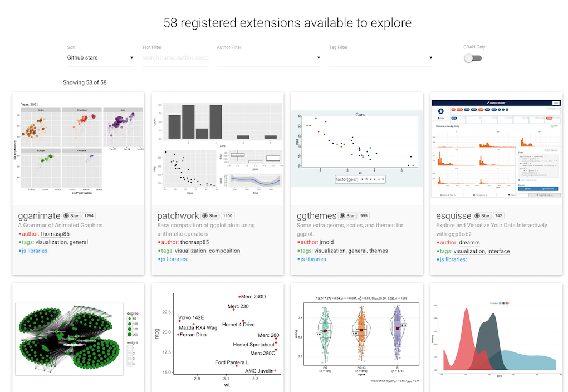This screenshot has height=392, width=568.
Task: Open the Sort dropdown showing Github stars
Action: tap(100, 58)
